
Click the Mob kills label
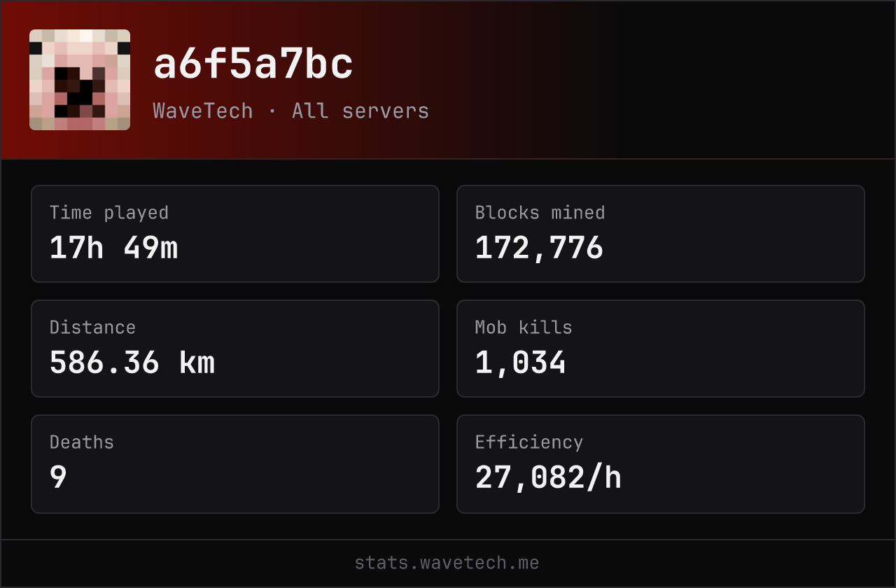click(x=524, y=328)
